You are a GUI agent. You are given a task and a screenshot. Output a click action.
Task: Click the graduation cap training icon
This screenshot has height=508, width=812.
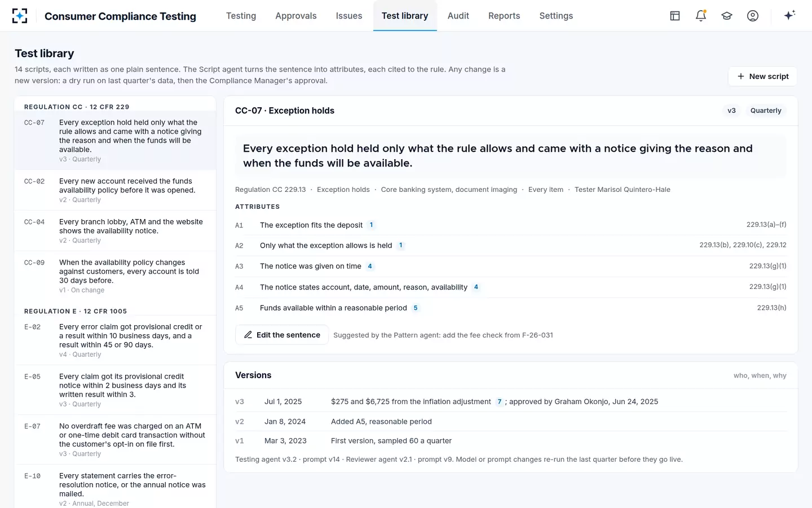[x=727, y=16]
